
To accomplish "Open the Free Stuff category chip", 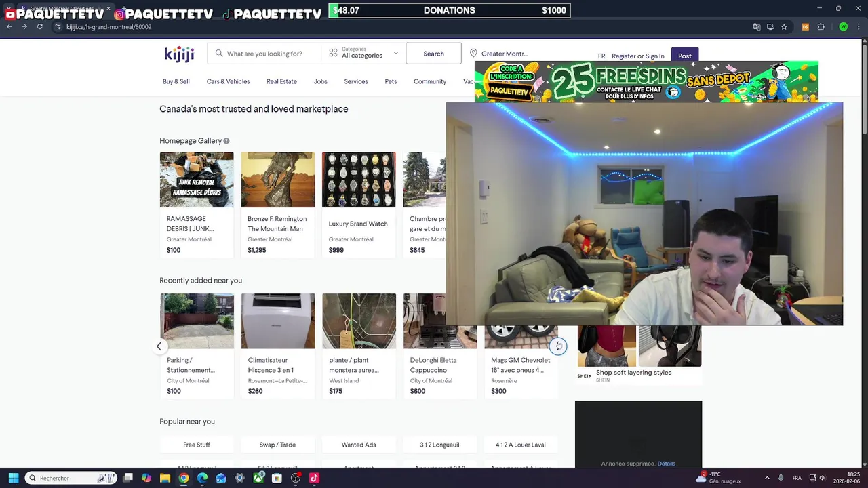I will [x=197, y=445].
